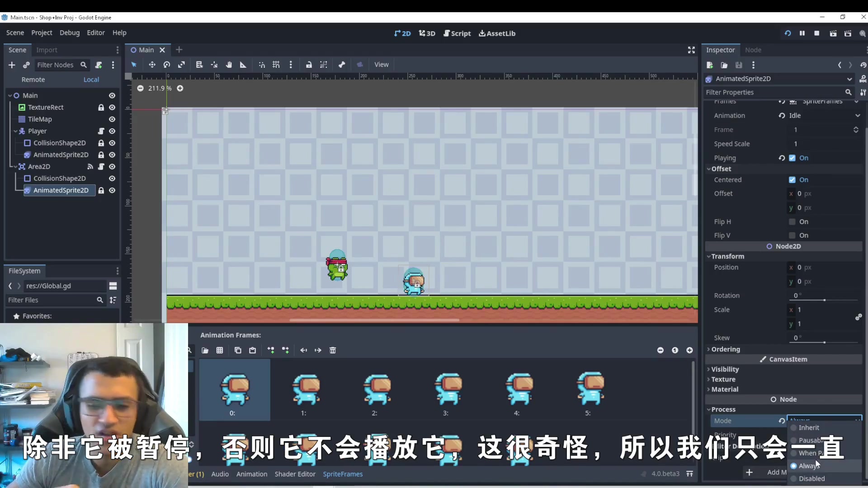Stop the running project

(816, 33)
